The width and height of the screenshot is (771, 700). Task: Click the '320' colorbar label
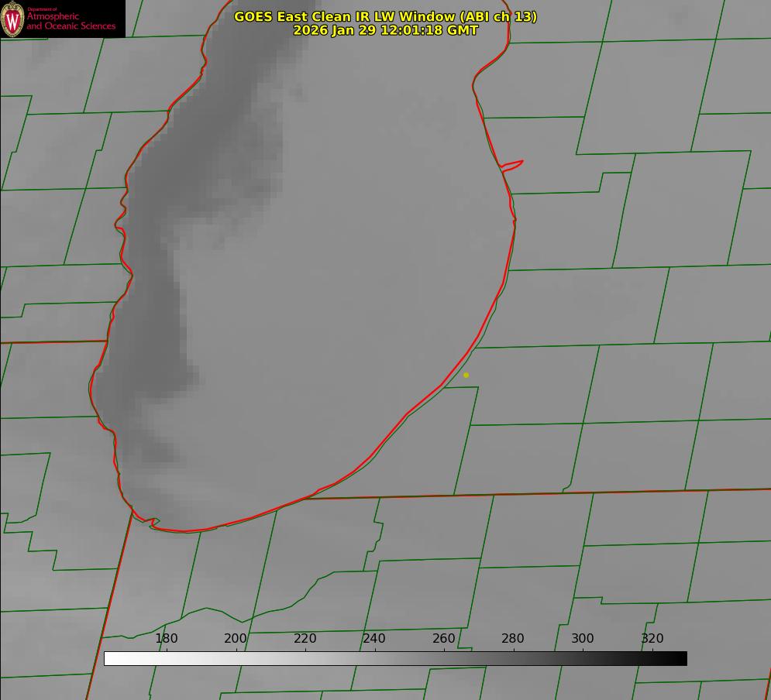coord(652,638)
